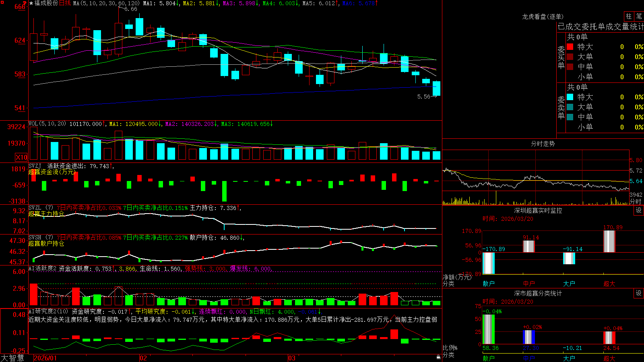Viewport: 644px width, 362px height.
Task: Click the 超赢散户持仓 label
Action: (46, 243)
